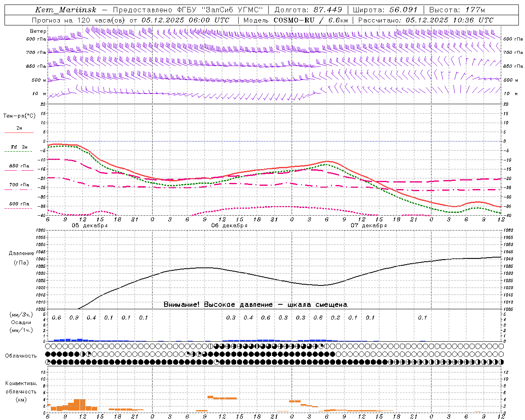Viewport: 525px width, 420px height.
Task: Click 'Прогноз на 120 часа(ов)' header text
Action: tap(79, 20)
